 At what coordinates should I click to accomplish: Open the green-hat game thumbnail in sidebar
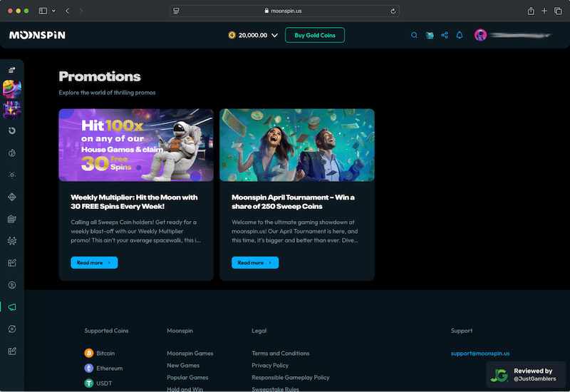[12, 89]
